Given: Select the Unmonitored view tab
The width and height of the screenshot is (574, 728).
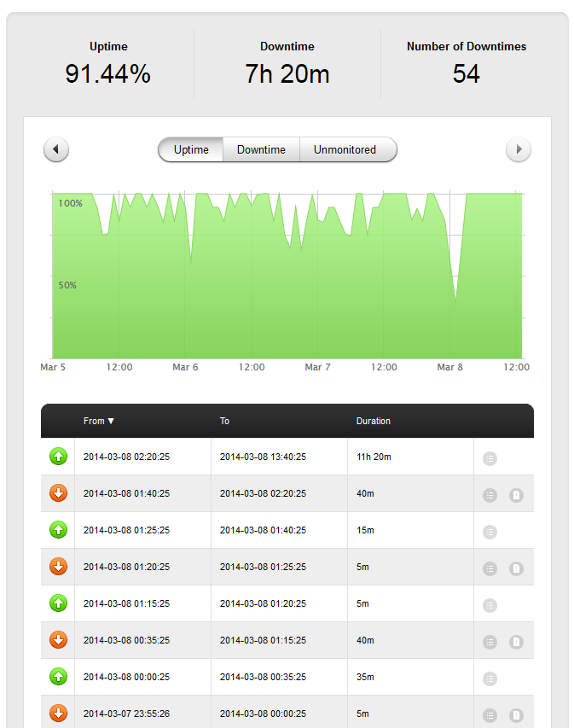Looking at the screenshot, I should (x=345, y=150).
